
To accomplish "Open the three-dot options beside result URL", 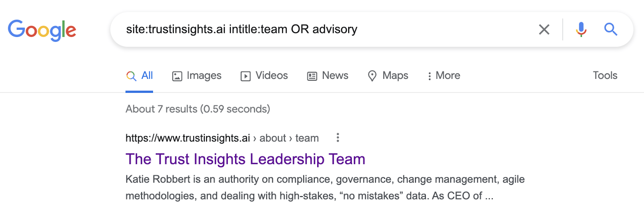I will 338,138.
